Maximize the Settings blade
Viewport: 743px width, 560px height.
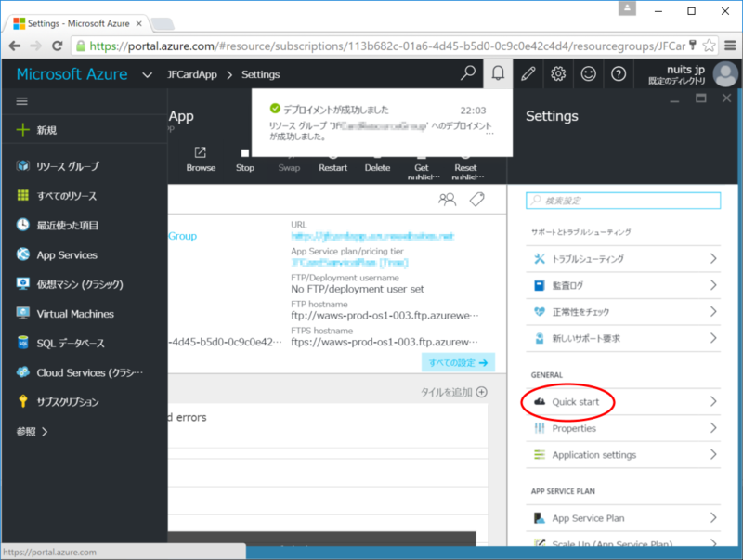[701, 98]
